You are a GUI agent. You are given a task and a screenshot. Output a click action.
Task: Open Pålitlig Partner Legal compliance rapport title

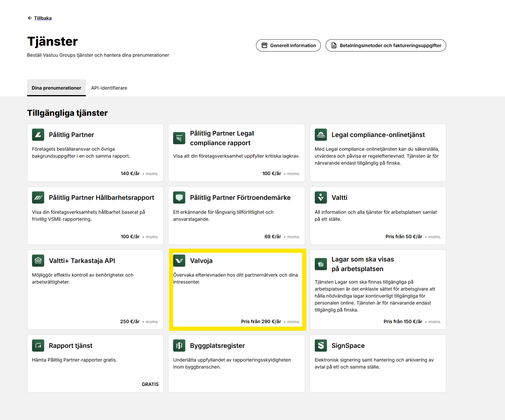[x=222, y=138]
